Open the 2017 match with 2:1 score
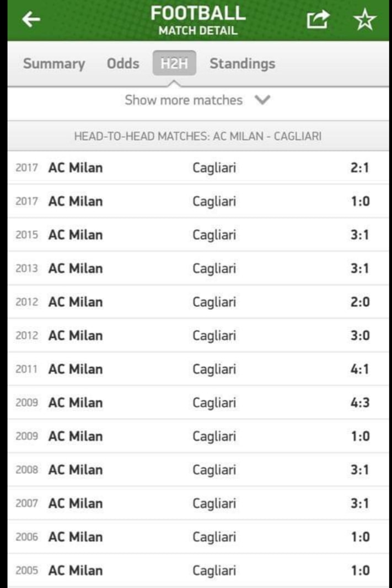392x588 pixels. pos(198,168)
